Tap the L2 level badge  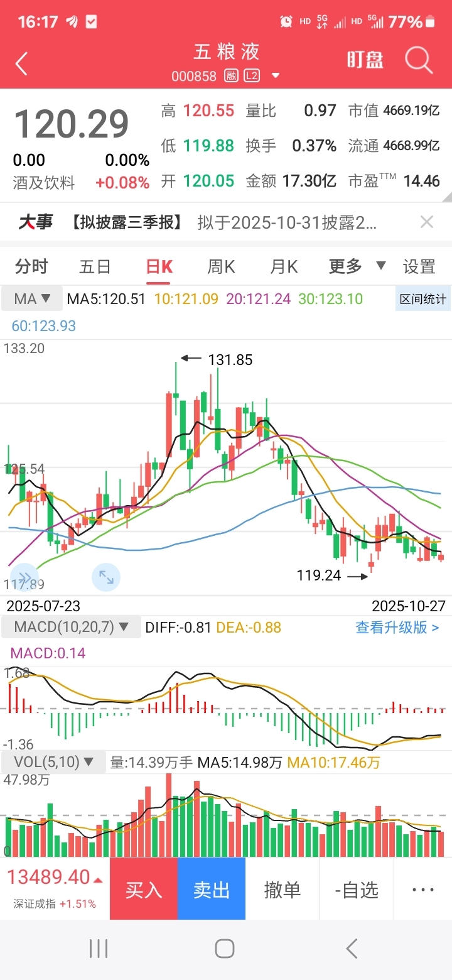tap(251, 76)
